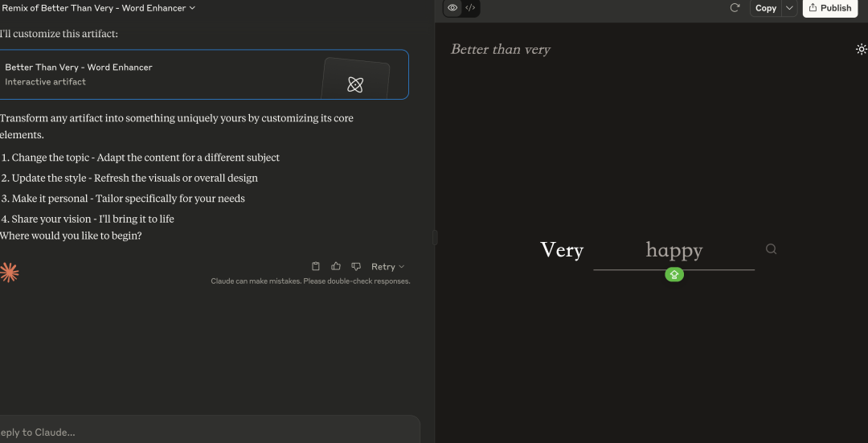The image size is (868, 443).
Task: Copy the response with the clipboard icon
Action: (x=316, y=266)
